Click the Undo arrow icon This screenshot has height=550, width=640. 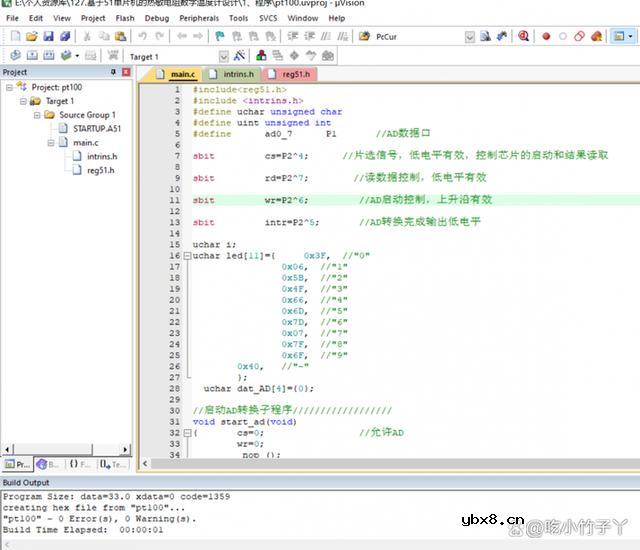(145, 36)
